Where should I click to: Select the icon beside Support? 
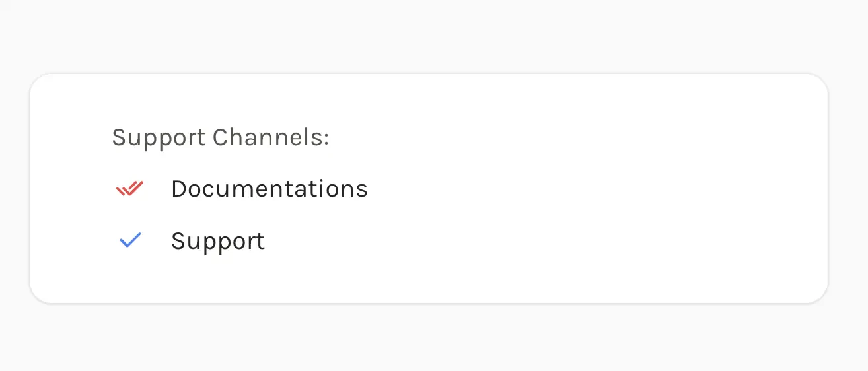pos(130,240)
